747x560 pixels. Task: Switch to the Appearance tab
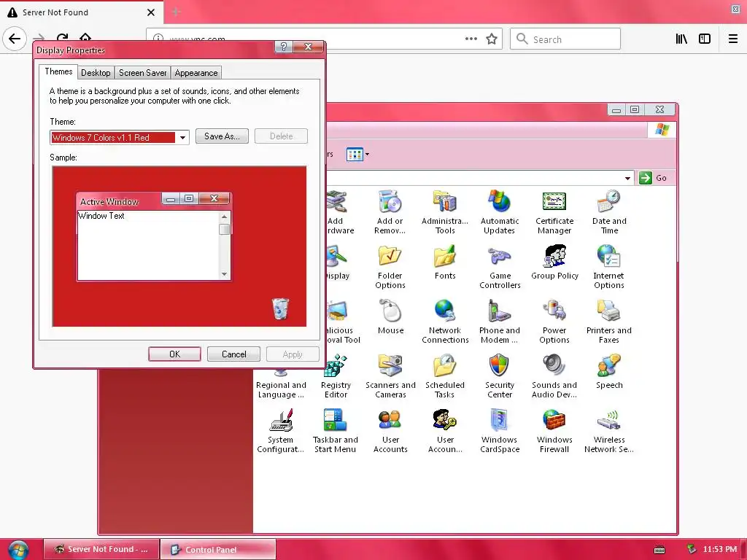coord(196,72)
